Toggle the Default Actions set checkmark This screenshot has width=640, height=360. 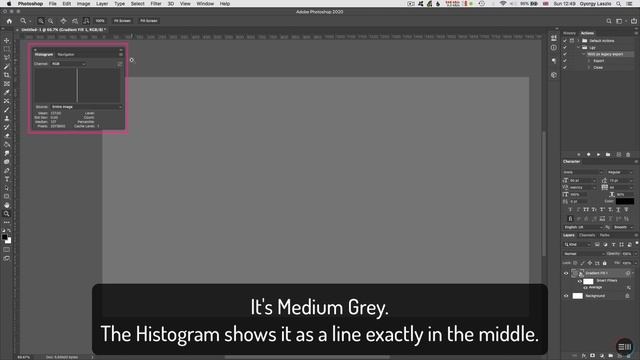click(x=565, y=41)
